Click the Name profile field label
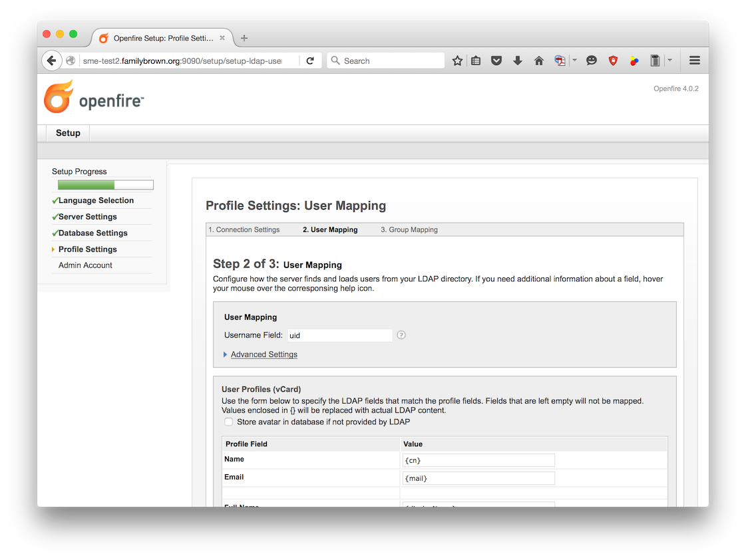The height and width of the screenshot is (560, 746). tap(234, 459)
